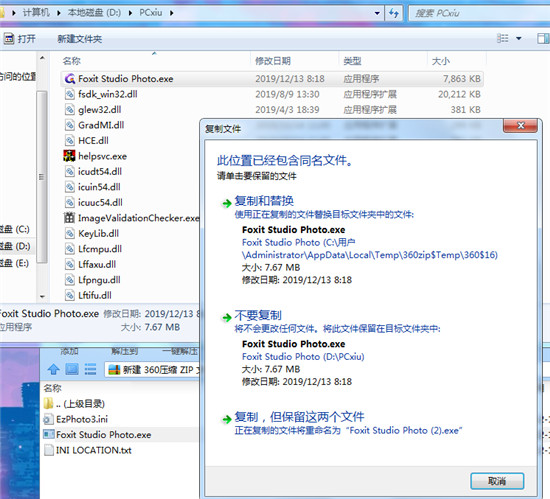Choose 复制和替换 in the copy dialog

[264, 201]
